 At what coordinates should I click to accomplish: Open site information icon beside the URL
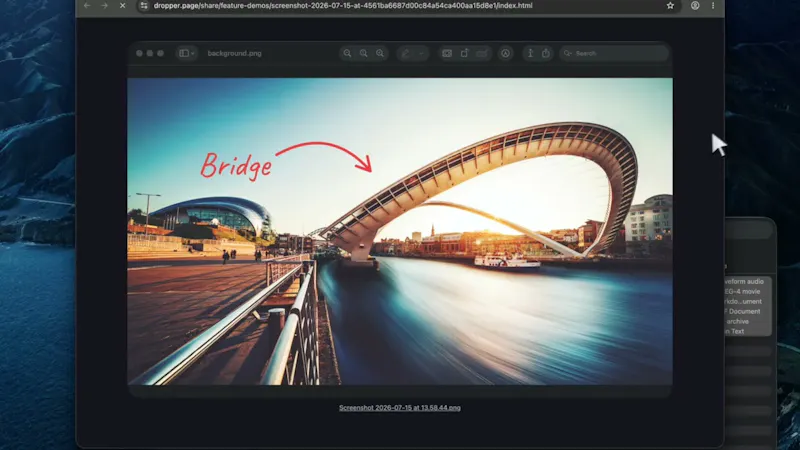[144, 6]
